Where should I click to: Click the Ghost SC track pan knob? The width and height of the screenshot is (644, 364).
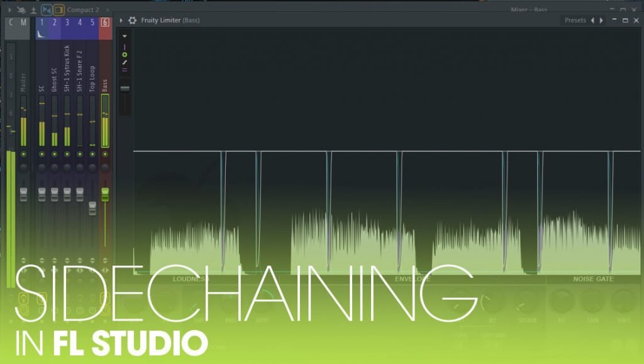pos(54,168)
